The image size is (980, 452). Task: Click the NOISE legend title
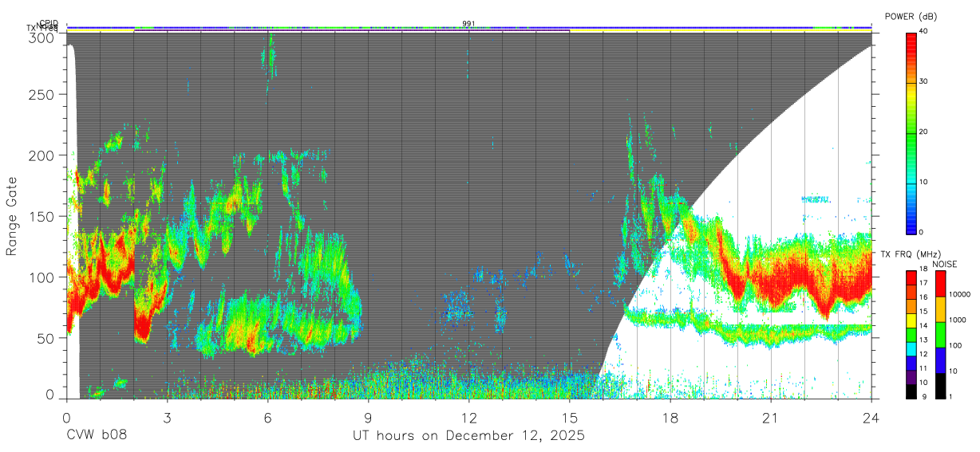(945, 265)
